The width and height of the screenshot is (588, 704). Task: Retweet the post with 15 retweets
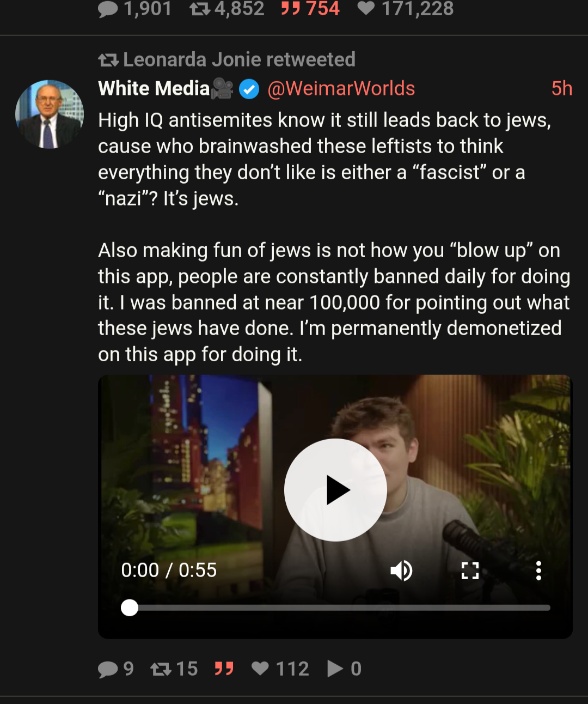click(161, 669)
